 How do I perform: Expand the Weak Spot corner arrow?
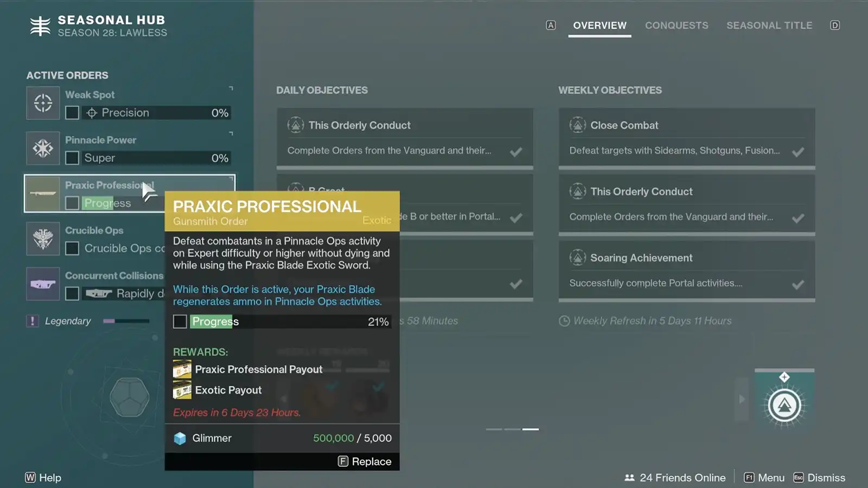click(x=231, y=88)
